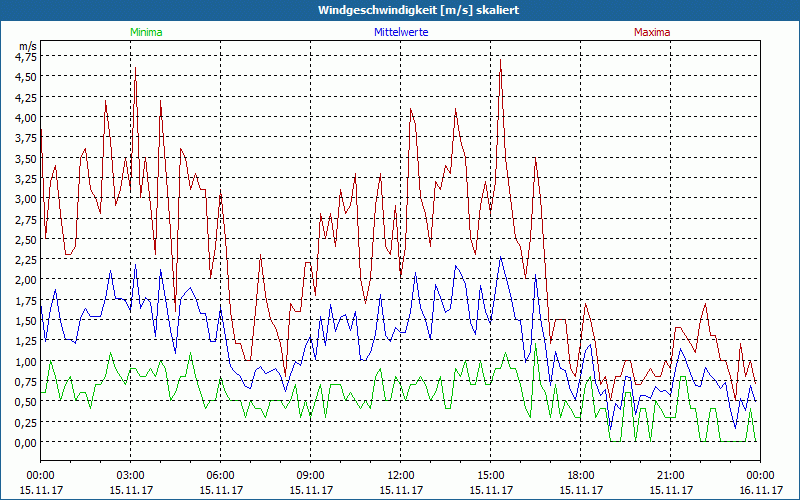Pick the 3,00 y-axis tick label
This screenshot has height=500, width=800.
point(26,198)
